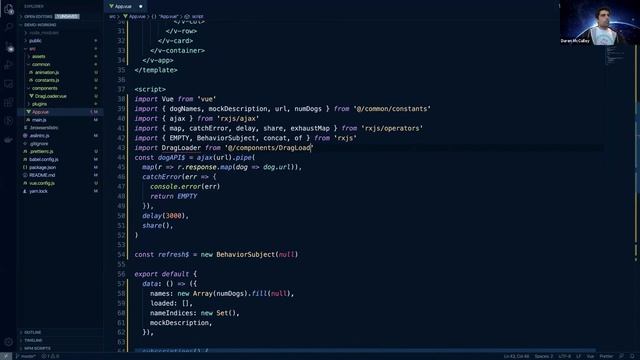
Task: Click the icon beside .eslintrc.js
Action: [x=25, y=136]
